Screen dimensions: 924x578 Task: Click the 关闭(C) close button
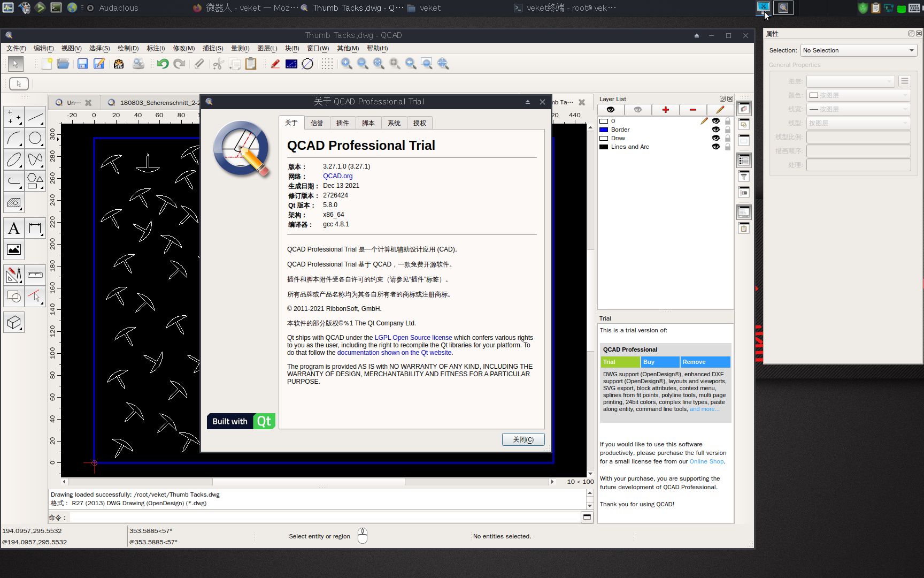(523, 439)
